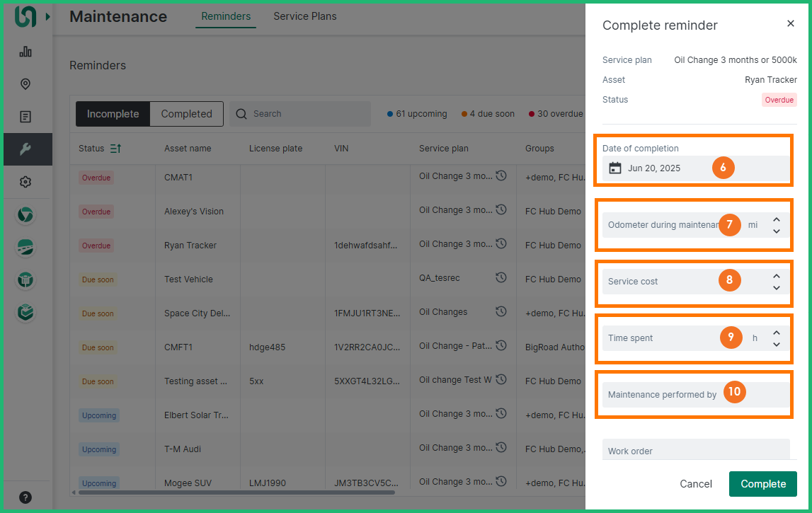Decrease the service cost with down arrow
Viewport: 812px width, 513px height.
(777, 287)
